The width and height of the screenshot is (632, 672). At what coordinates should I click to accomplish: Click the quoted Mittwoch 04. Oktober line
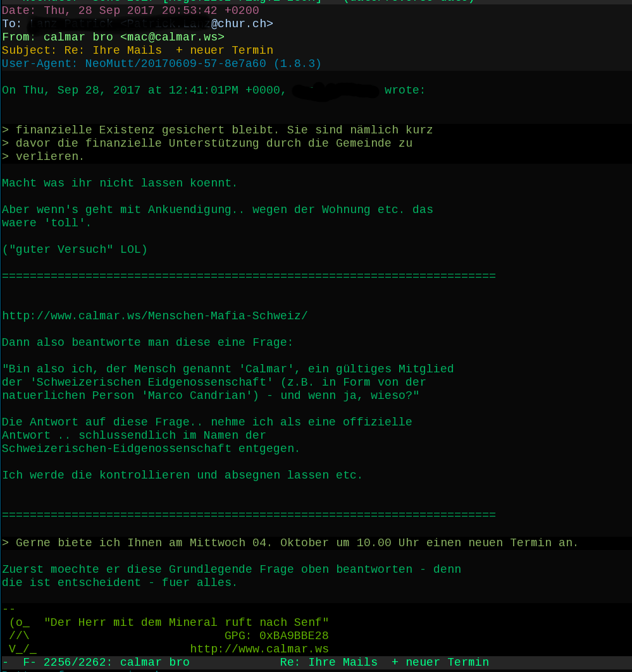[x=290, y=542]
